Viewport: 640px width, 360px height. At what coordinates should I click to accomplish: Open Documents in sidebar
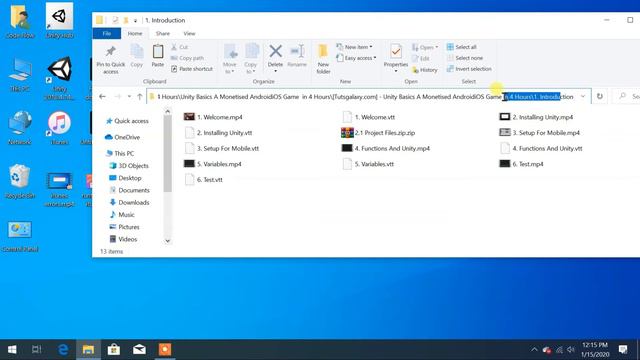point(129,190)
